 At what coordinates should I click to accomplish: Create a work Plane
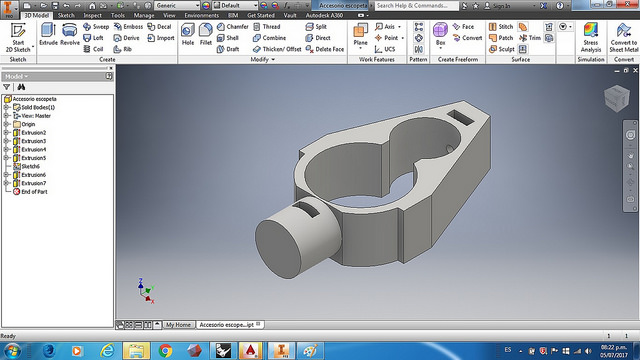point(360,36)
